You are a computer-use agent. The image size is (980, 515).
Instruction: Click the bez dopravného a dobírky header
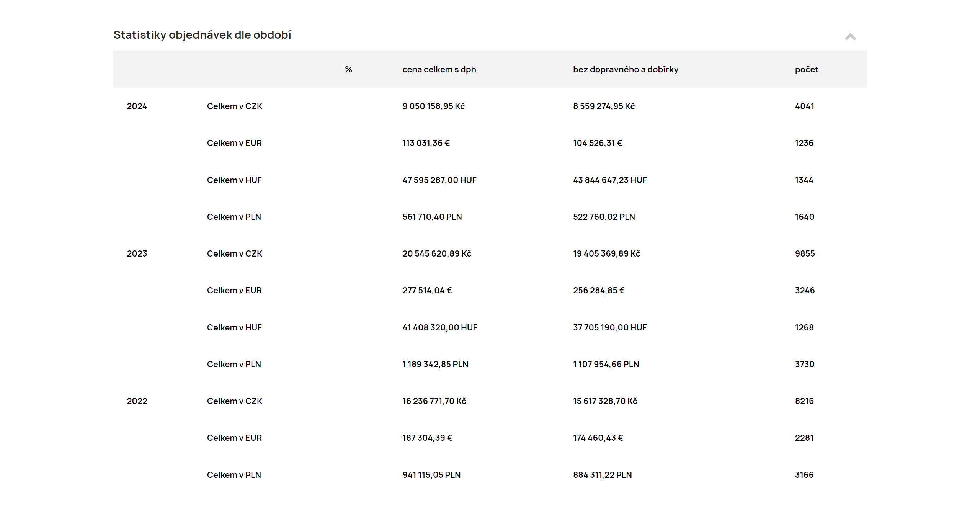click(x=626, y=69)
